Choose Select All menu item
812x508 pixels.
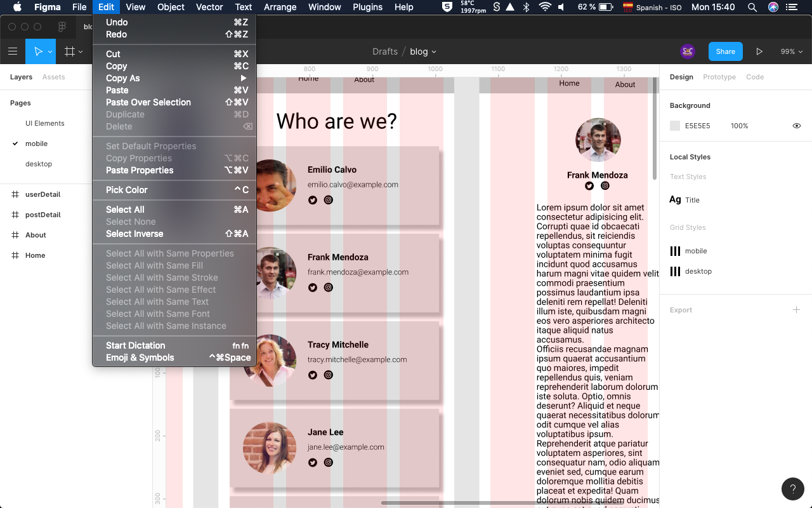(x=174, y=210)
